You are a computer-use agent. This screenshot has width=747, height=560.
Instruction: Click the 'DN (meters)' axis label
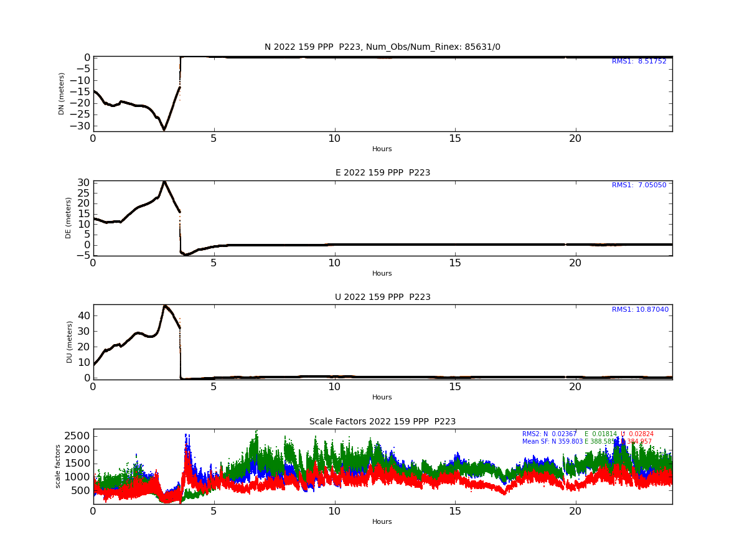click(62, 93)
